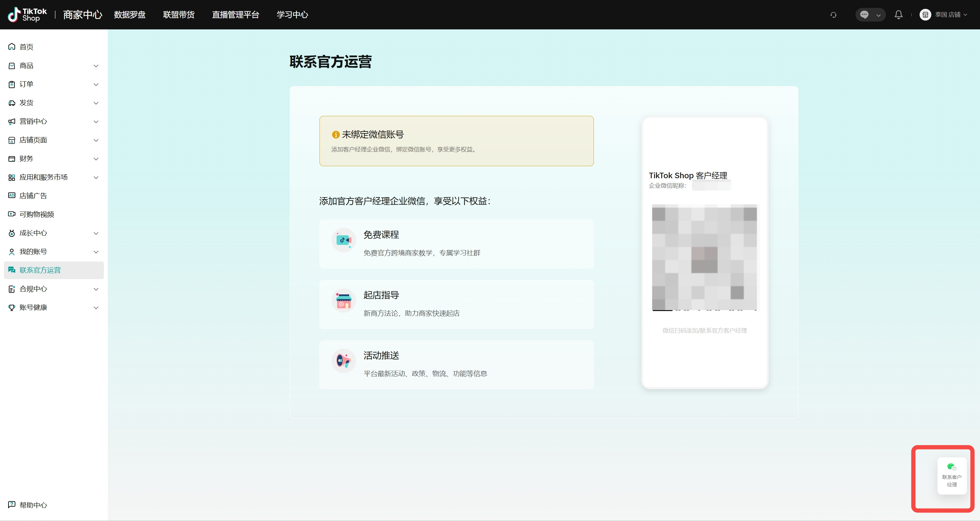Click the headset customer support icon
This screenshot has width=980, height=521.
[833, 15]
